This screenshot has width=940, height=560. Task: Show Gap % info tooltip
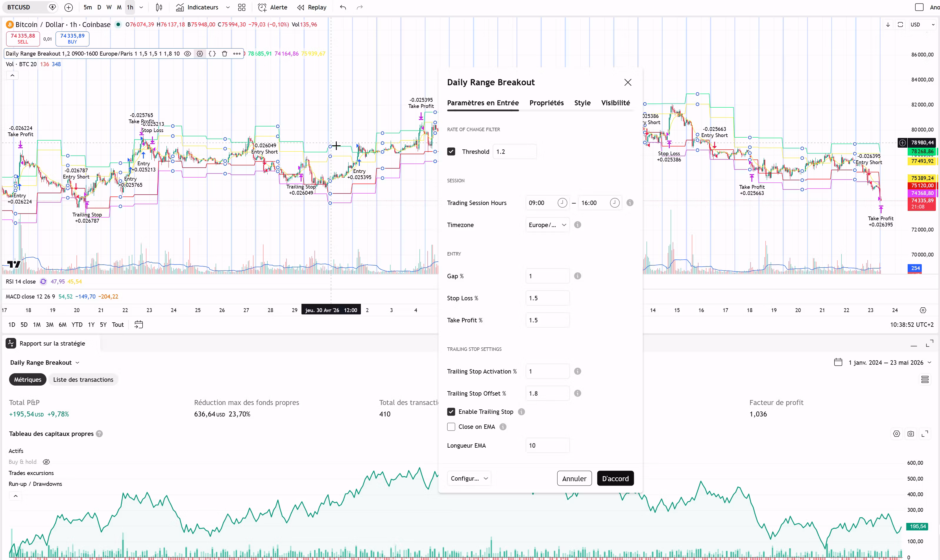coord(577,276)
